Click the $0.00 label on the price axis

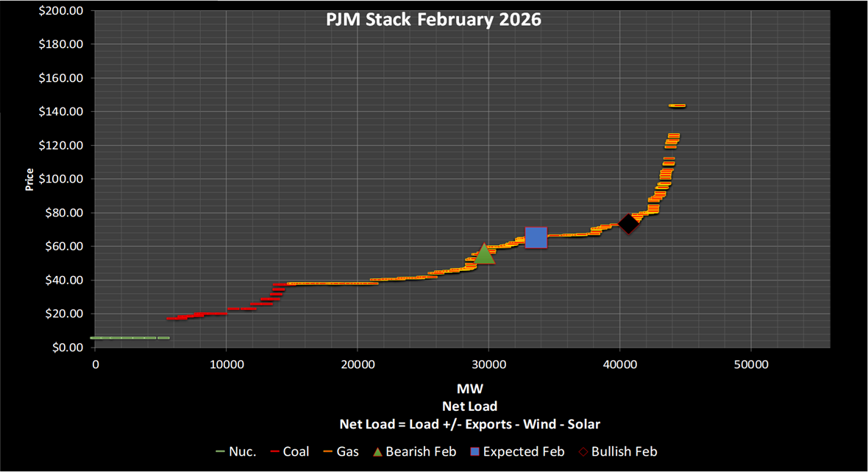68,348
